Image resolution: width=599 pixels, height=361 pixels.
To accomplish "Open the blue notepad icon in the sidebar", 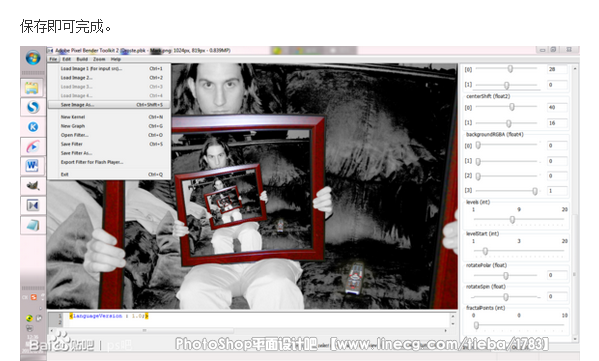I will point(33,225).
